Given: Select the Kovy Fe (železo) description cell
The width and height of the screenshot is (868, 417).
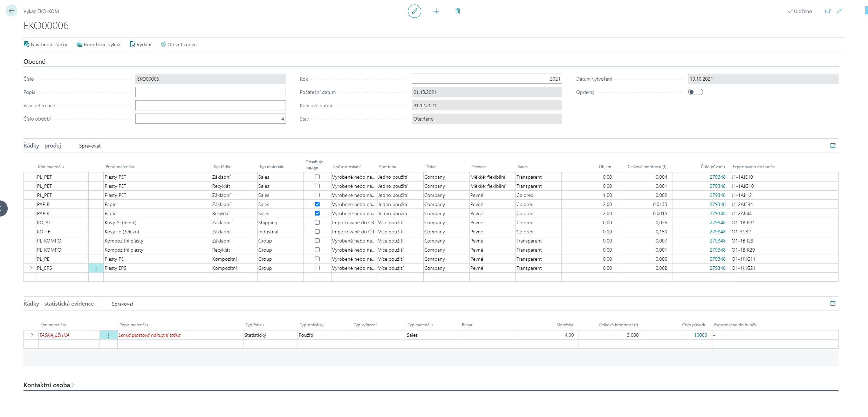Looking at the screenshot, I should click(x=157, y=232).
